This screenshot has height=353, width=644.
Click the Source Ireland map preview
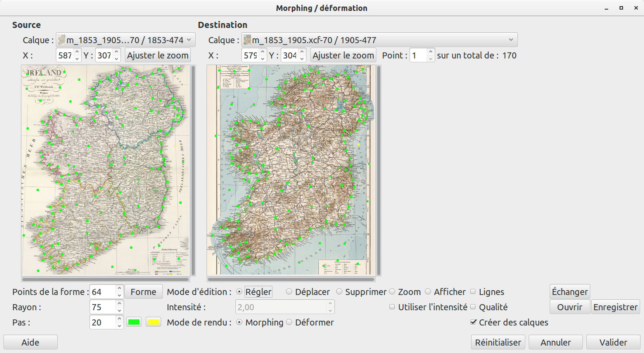point(105,170)
